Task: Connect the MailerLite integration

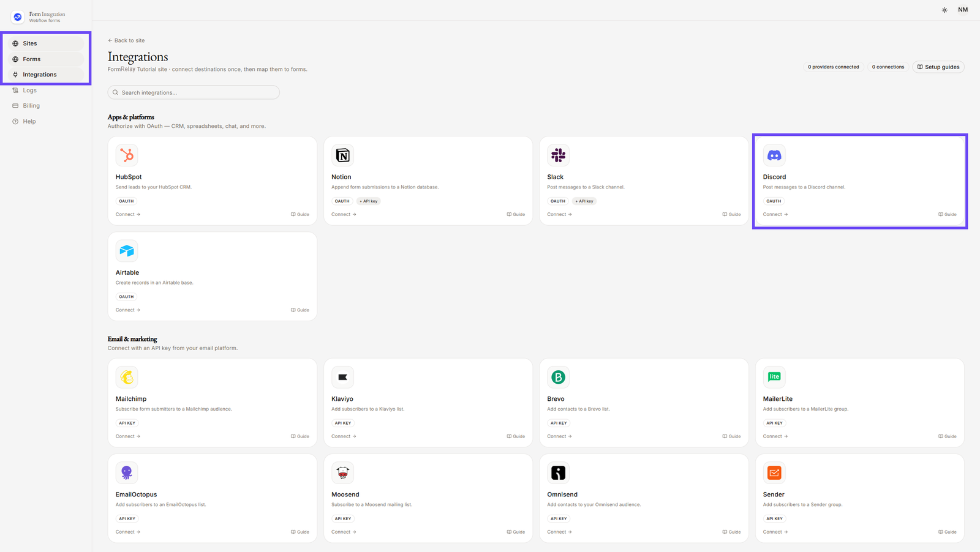Action: 775,436
